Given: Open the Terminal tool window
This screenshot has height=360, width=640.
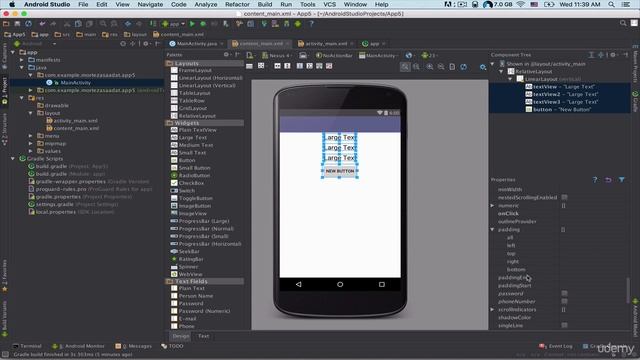Looking at the screenshot, I should pos(27,346).
